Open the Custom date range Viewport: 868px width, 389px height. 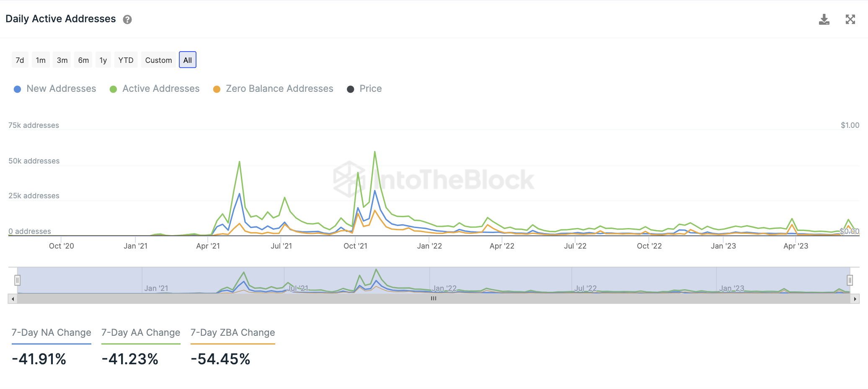pos(158,60)
